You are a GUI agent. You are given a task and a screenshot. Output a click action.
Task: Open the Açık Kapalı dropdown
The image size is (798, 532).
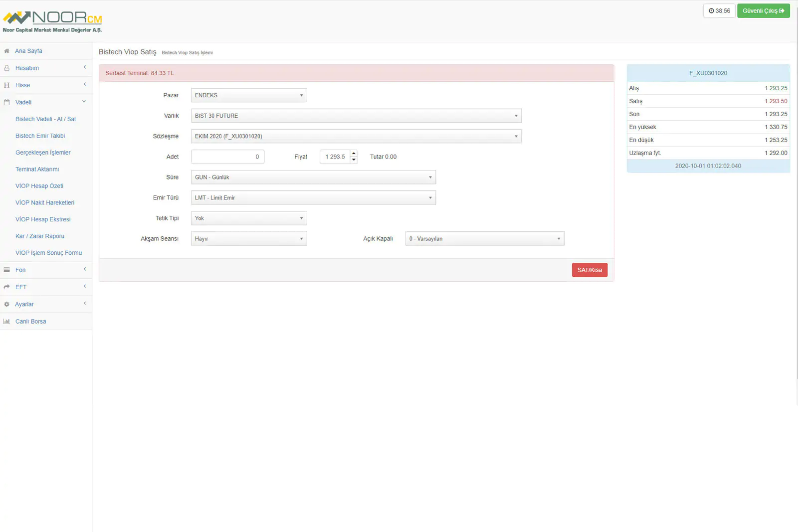(484, 239)
